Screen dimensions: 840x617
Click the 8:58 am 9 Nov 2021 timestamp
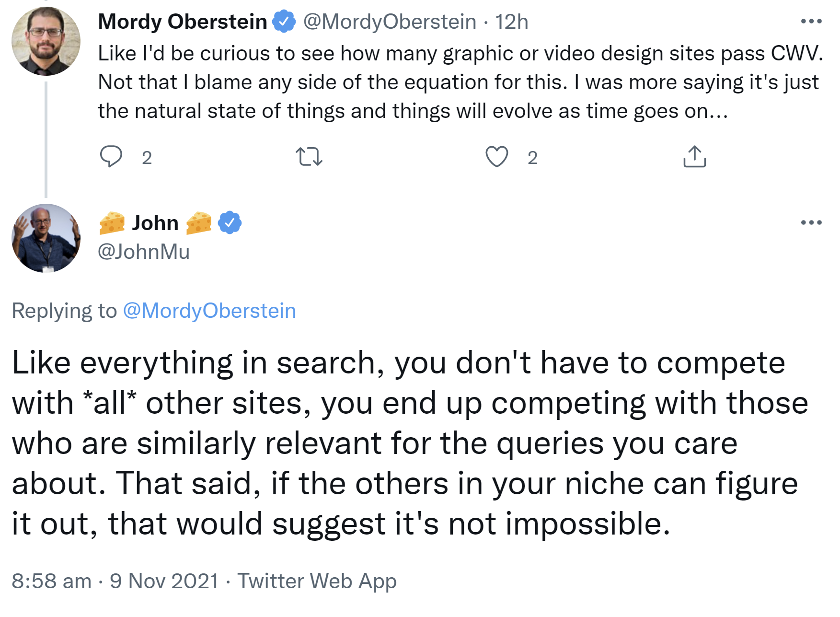coord(115,581)
